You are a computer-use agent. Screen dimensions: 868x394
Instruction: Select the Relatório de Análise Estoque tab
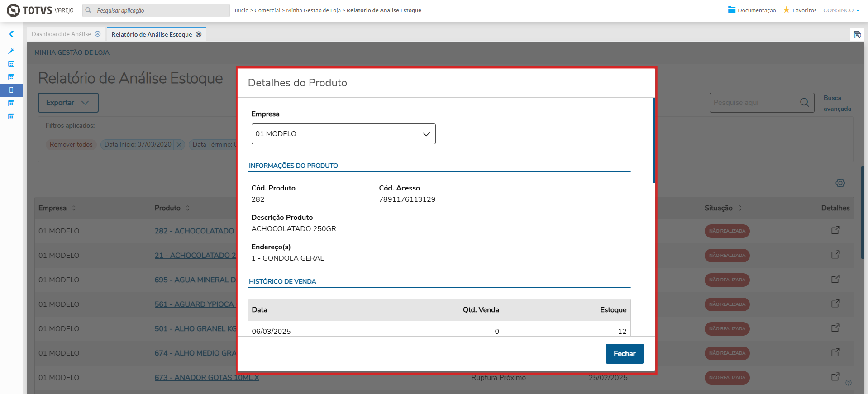[152, 34]
